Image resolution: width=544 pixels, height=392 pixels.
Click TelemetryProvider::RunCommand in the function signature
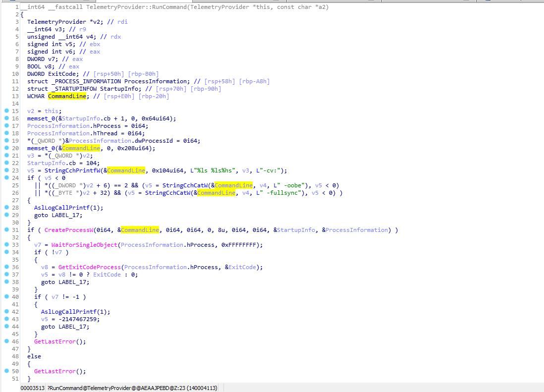(136, 7)
